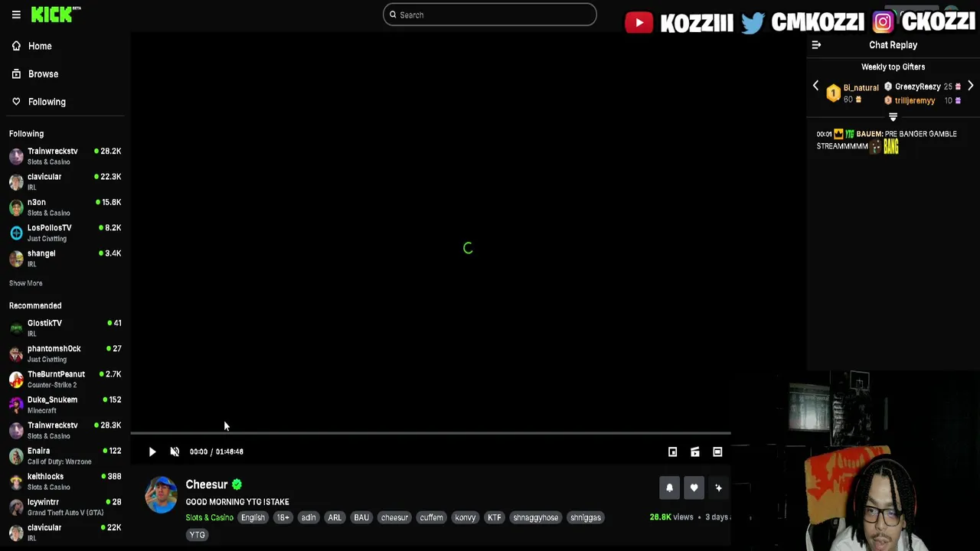Click the shnaggyhose tag
This screenshot has width=980, height=551.
[x=536, y=517]
